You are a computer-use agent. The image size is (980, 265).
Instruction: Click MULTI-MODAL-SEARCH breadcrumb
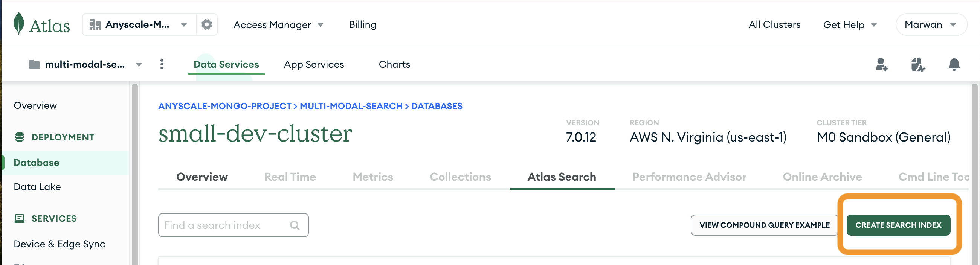[351, 106]
